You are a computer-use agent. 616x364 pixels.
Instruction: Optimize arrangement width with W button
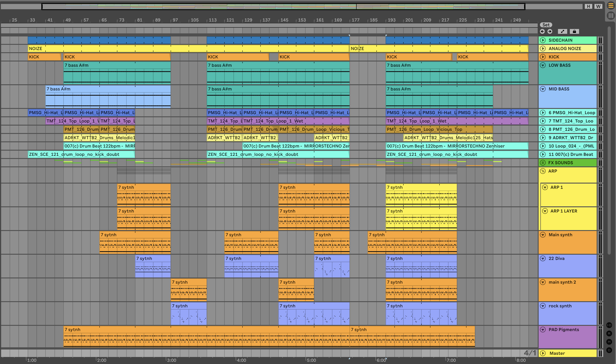[598, 6]
